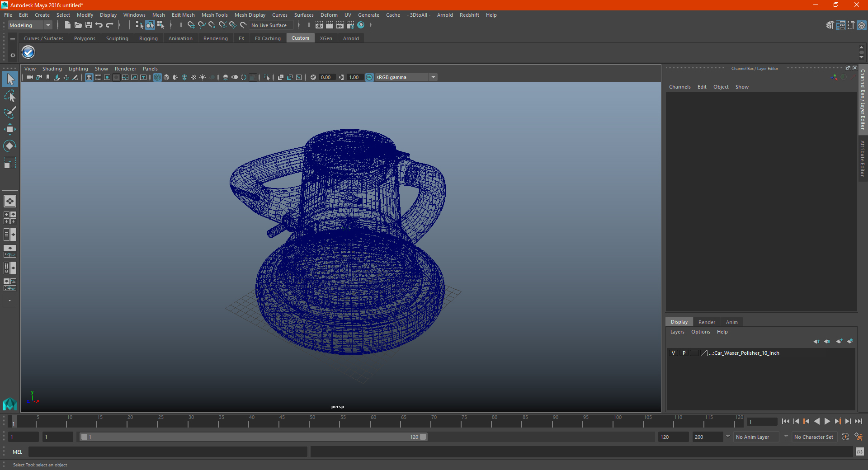Toggle V visibility of Car_Waxer_Polisher layer
Image resolution: width=868 pixels, height=470 pixels.
pos(673,353)
